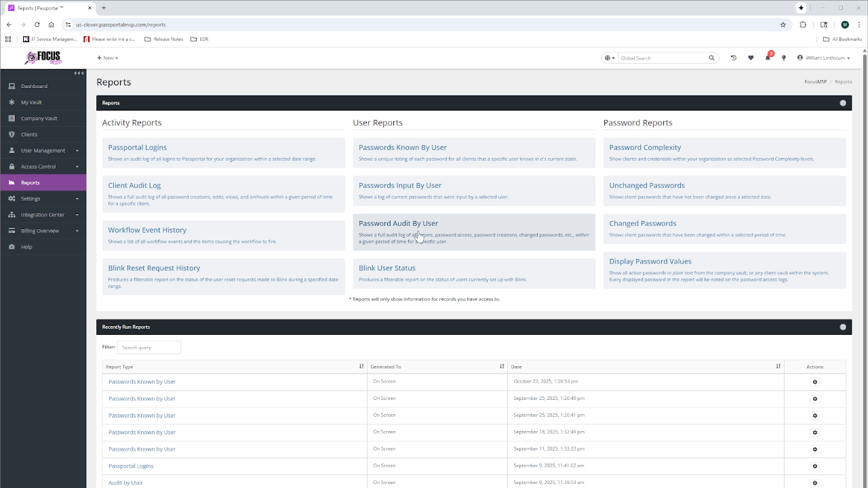Open the Release Notes bookmark folder
The width and height of the screenshot is (868, 488).
(164, 39)
